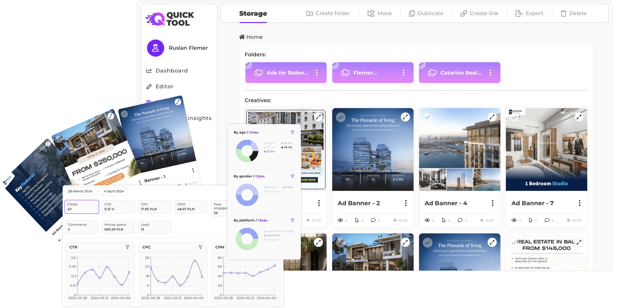Open filter for By age chart

292,132
